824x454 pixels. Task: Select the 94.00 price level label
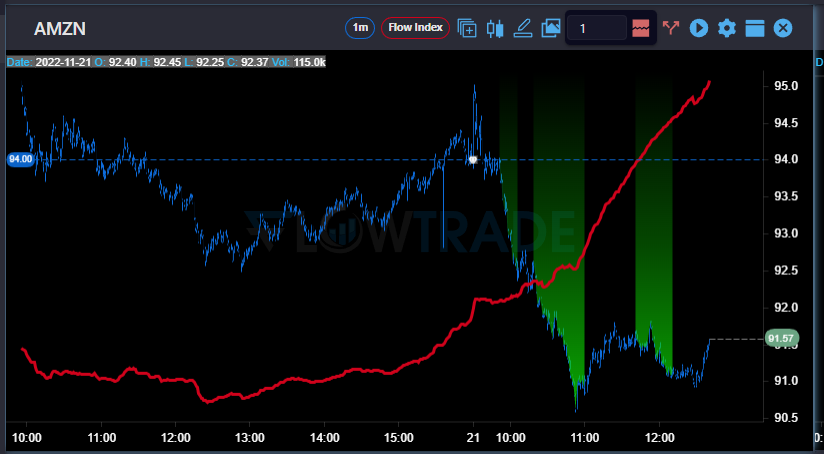[20, 160]
